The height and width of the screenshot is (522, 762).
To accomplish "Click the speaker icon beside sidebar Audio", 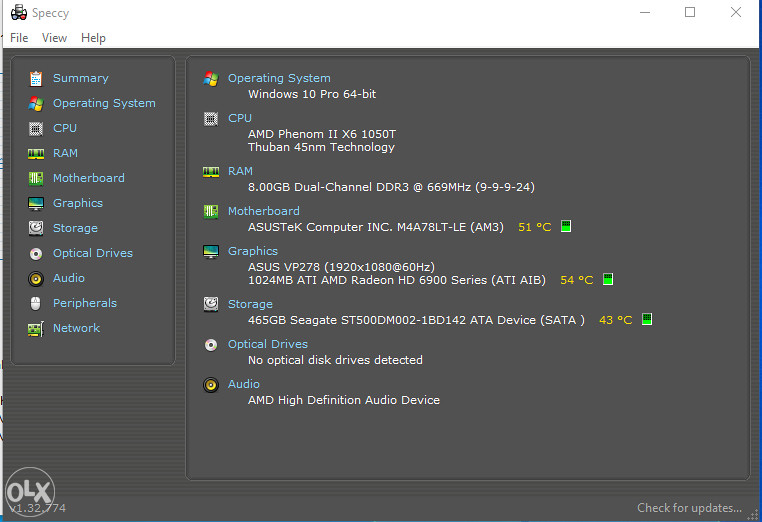I will pos(35,278).
